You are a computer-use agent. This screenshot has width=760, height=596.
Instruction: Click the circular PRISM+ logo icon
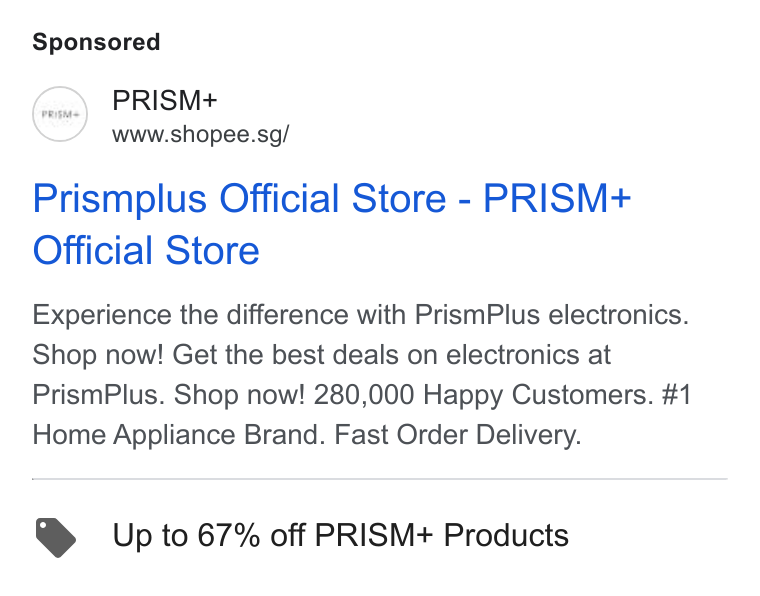click(60, 114)
